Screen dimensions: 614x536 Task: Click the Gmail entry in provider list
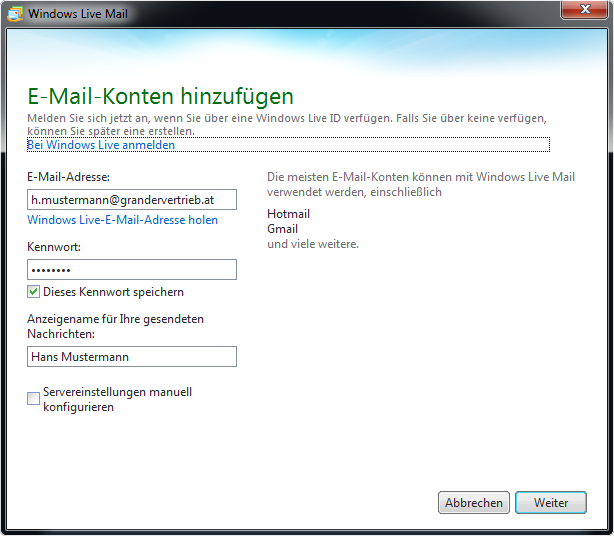282,229
